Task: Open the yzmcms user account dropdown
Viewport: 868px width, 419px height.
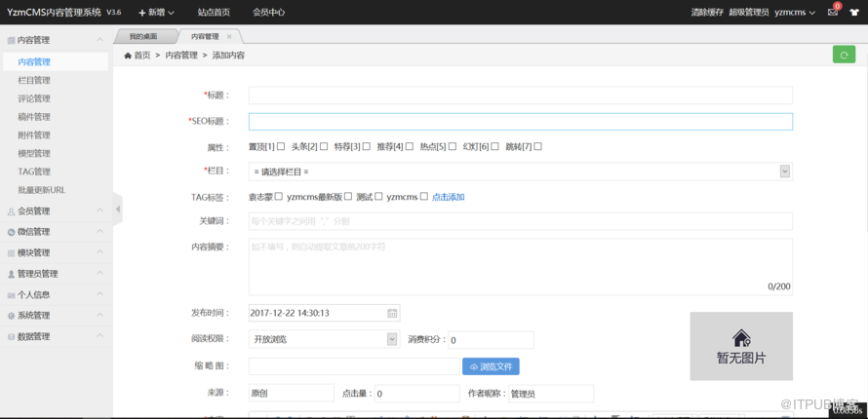Action: click(x=795, y=12)
